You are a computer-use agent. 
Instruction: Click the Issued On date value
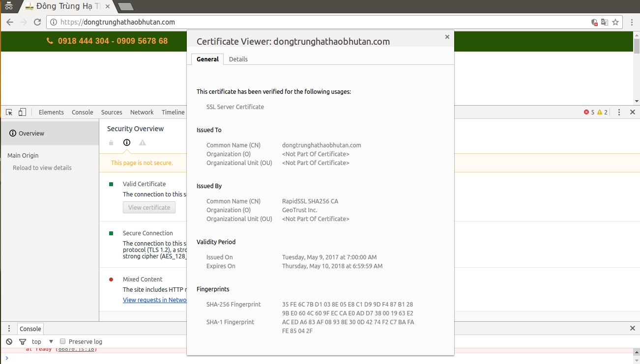(x=329, y=257)
